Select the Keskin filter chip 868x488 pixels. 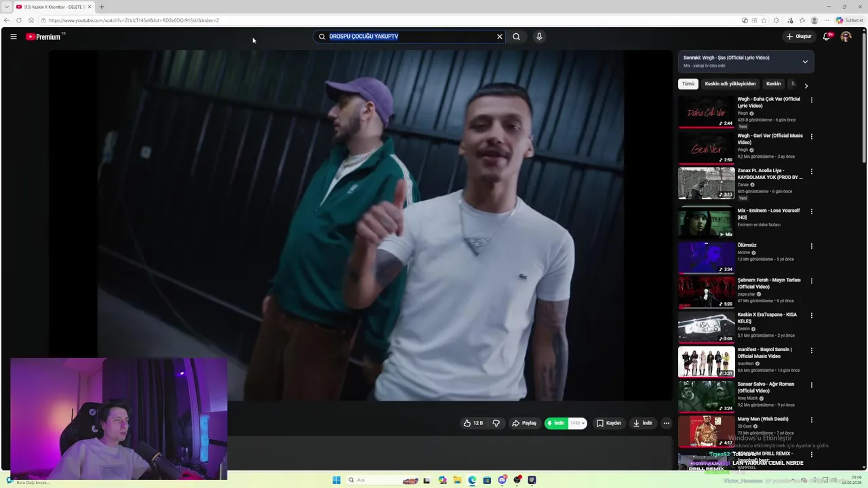point(774,84)
